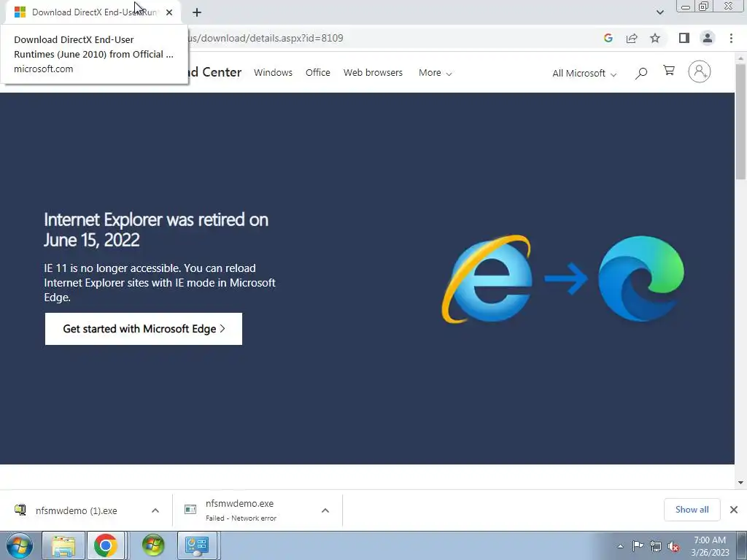Image resolution: width=747 pixels, height=560 pixels.
Task: Click the sign-in account icon
Action: (700, 71)
